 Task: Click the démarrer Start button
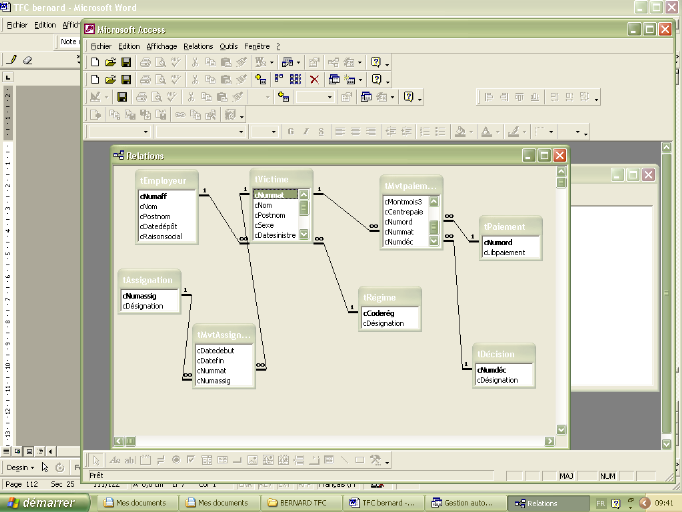point(40,503)
